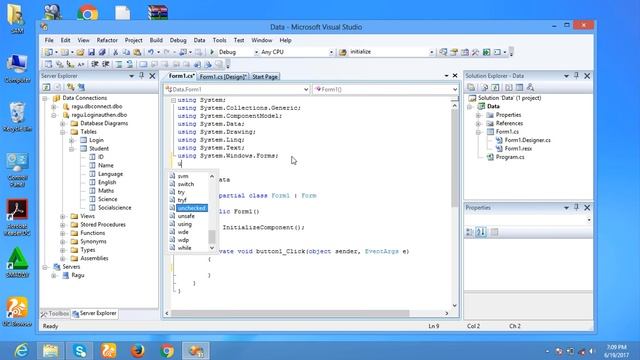Open File Explorer from the taskbar

point(51,351)
